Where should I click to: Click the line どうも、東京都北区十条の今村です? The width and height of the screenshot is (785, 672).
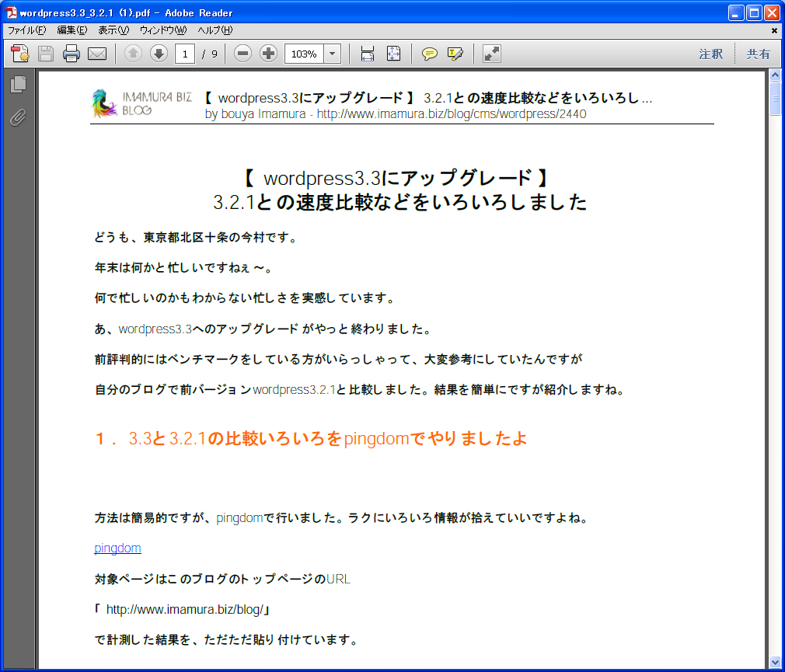tap(196, 237)
